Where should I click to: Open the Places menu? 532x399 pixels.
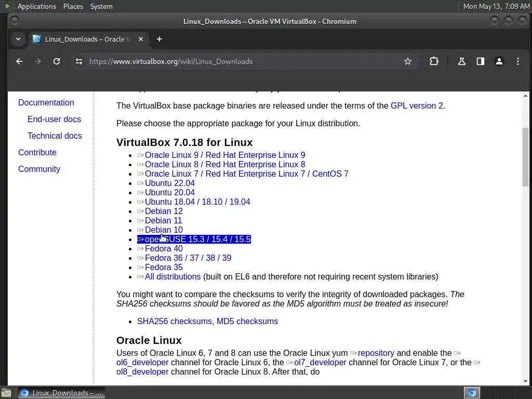(x=73, y=6)
